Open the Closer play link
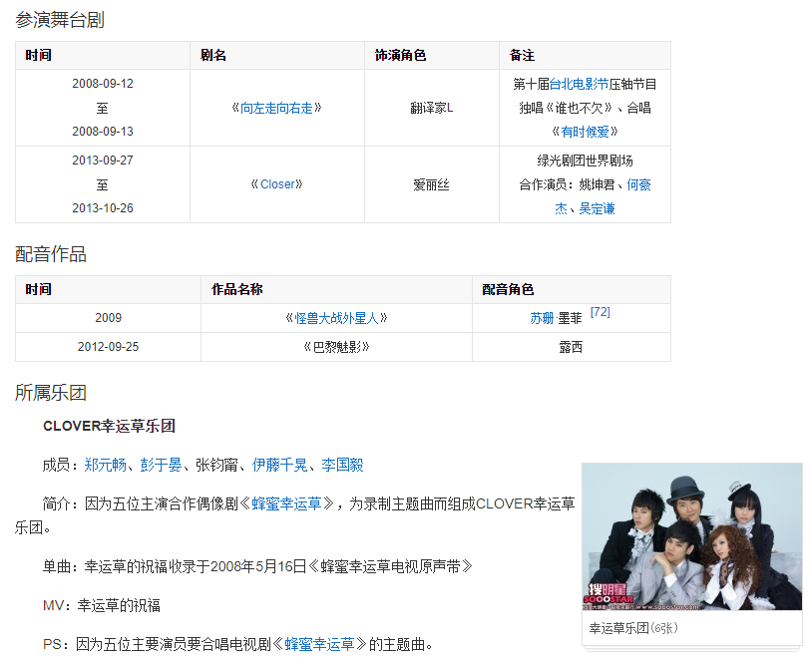This screenshot has height=664, width=812. coord(276,184)
